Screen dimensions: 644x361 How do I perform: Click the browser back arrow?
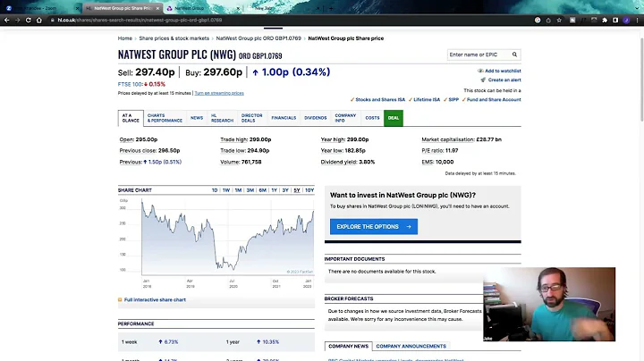(7, 20)
